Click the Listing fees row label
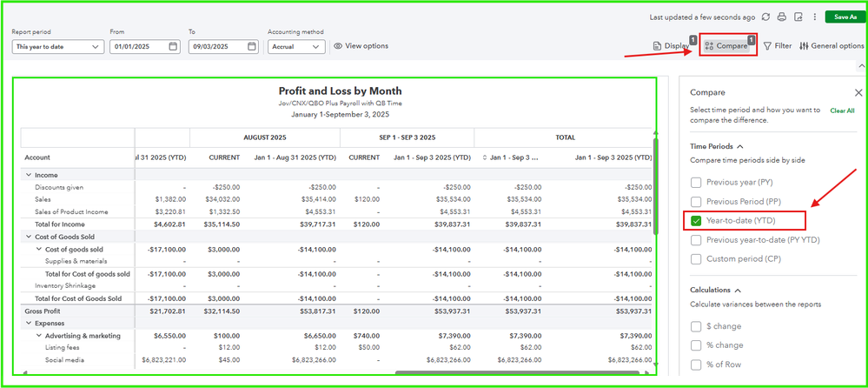 (62, 348)
